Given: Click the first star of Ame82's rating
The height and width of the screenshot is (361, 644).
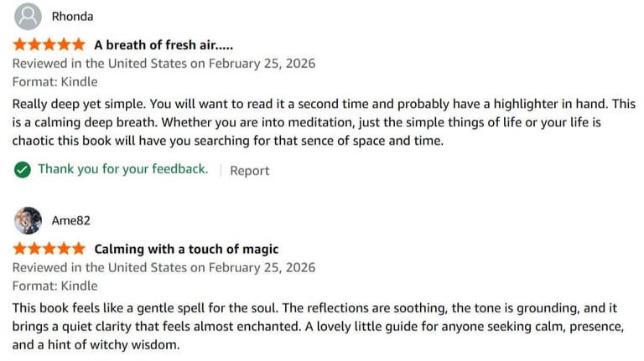Looking at the screenshot, I should click(x=20, y=249).
